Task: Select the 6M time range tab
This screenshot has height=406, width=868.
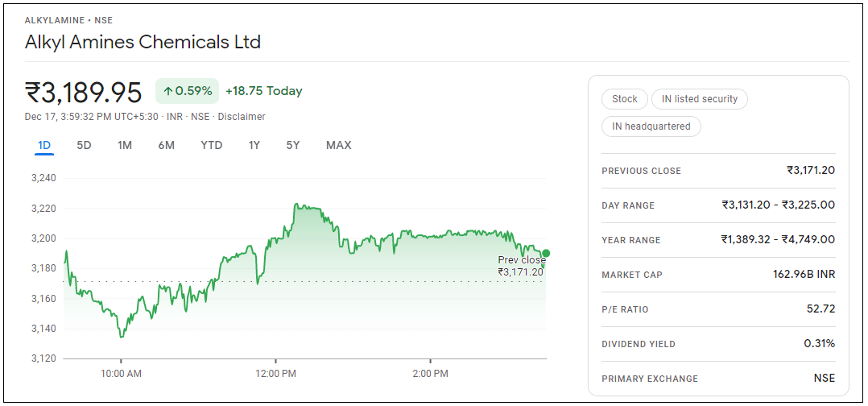Action: (167, 146)
